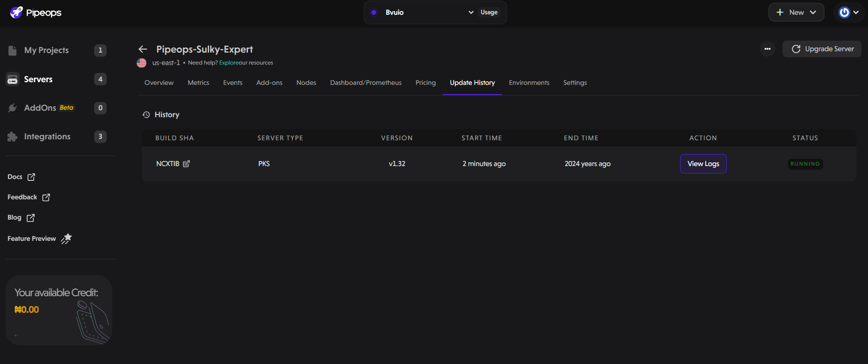The height and width of the screenshot is (364, 868).
Task: Switch to the Overview tab
Action: coord(159,83)
